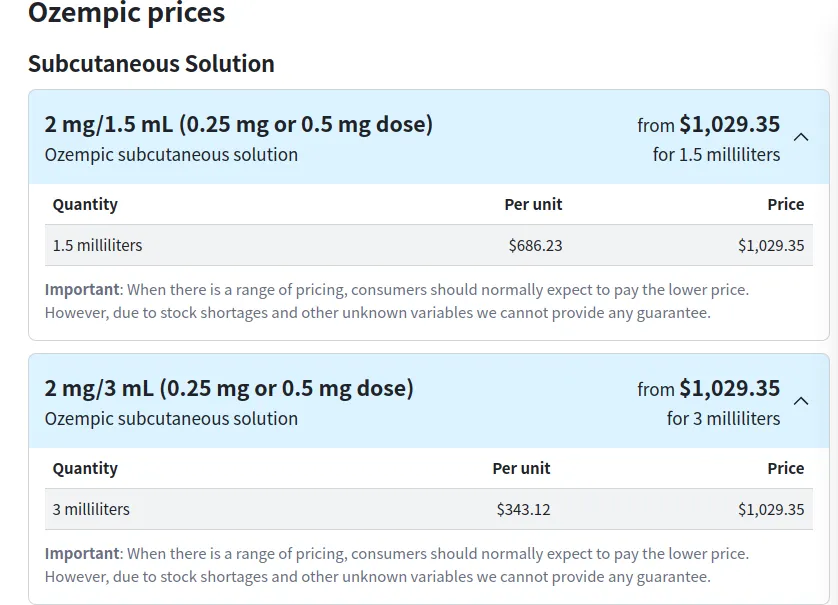838x605 pixels.
Task: Click the $343.12 per unit value
Action: [523, 509]
